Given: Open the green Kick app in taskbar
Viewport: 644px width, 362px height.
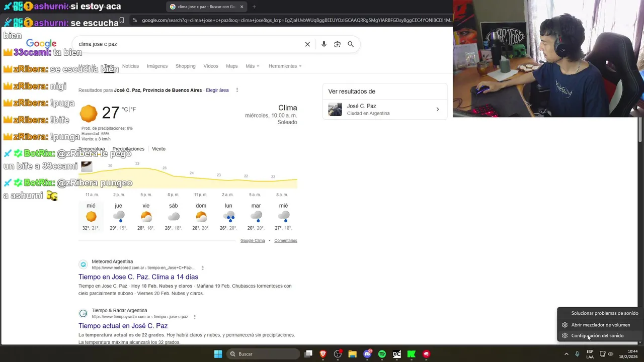Looking at the screenshot, I should click(412, 354).
